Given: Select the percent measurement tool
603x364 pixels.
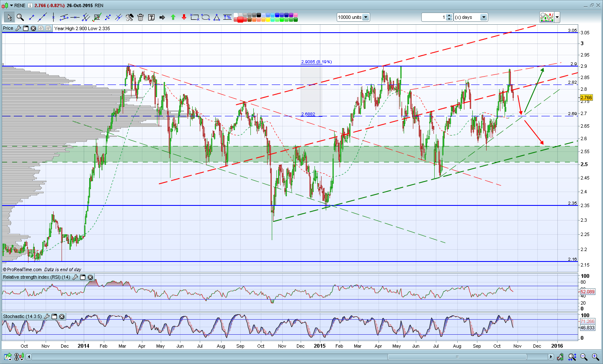Looking at the screenshot, I should click(227, 17).
